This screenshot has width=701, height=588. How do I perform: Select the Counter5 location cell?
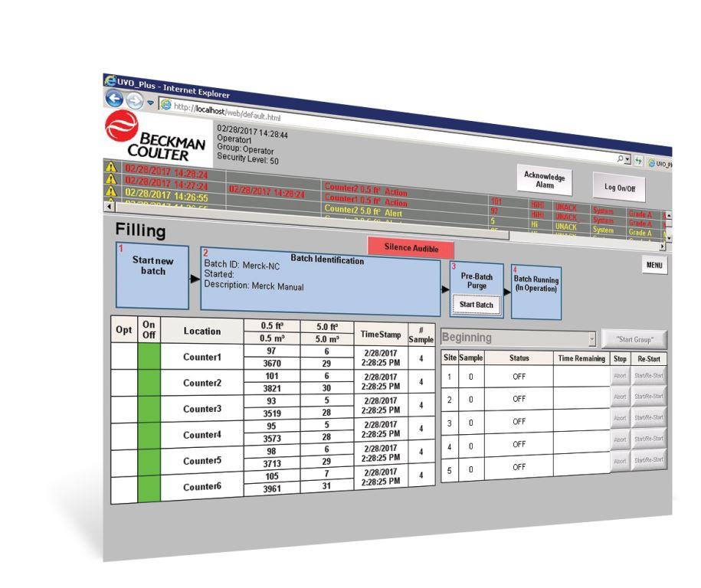pyautogui.click(x=202, y=461)
